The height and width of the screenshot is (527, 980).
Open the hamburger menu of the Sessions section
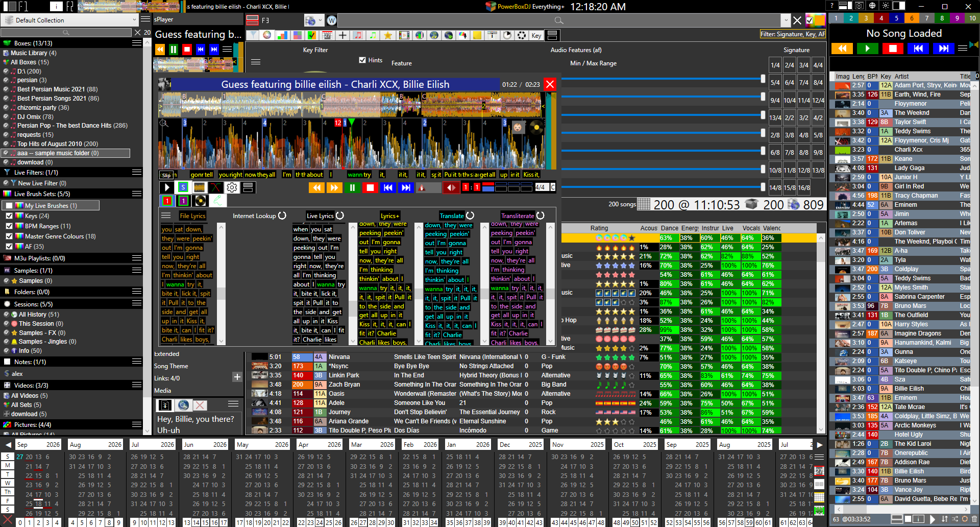[136, 304]
